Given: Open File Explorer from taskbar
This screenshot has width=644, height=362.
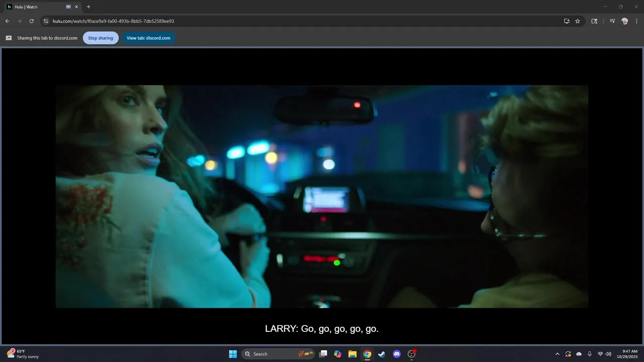Looking at the screenshot, I should (x=352, y=354).
